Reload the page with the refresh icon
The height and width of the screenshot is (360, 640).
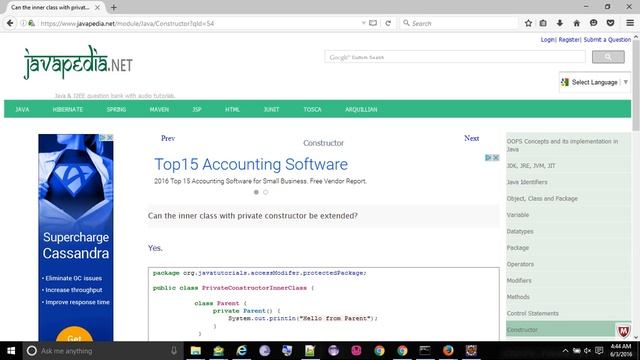(x=388, y=23)
